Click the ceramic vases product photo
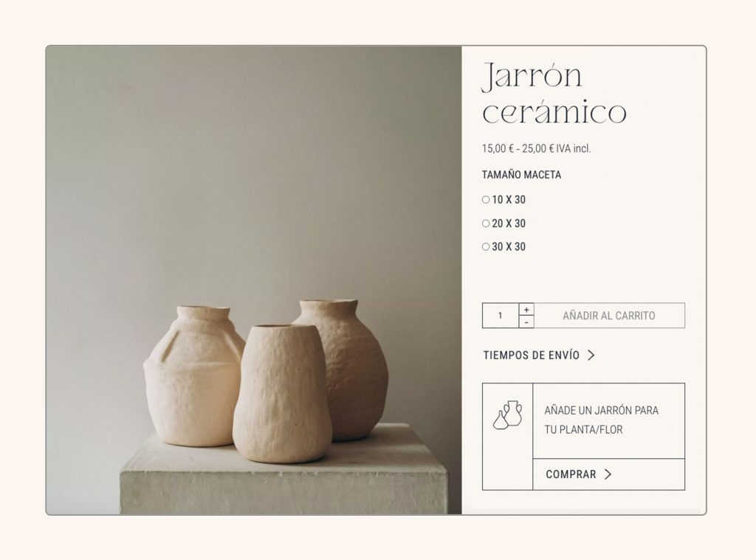The image size is (756, 560). pos(254,280)
